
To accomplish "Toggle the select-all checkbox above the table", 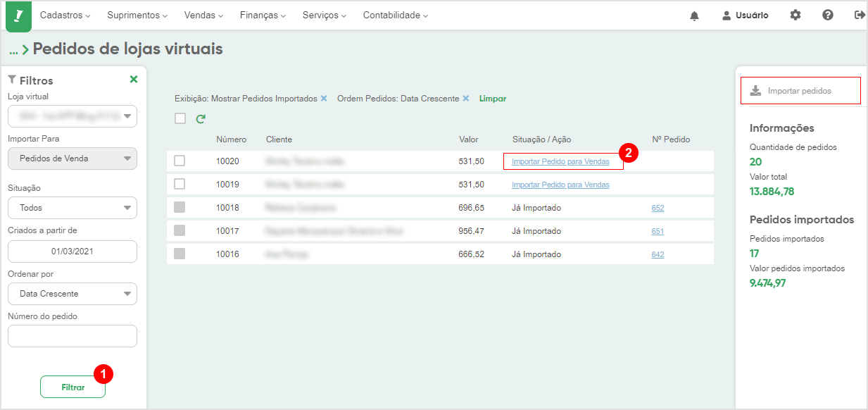I will [x=180, y=118].
